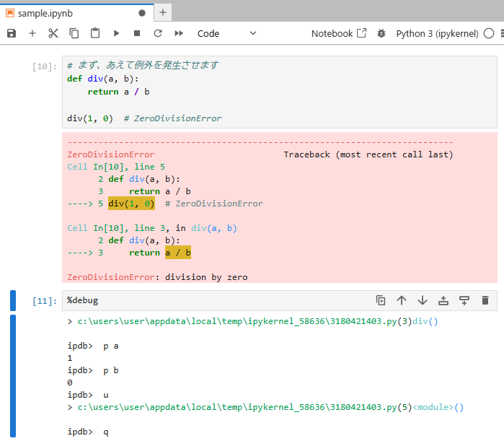Enable the debugger with the bug icon
Image resolution: width=504 pixels, height=441 pixels.
point(381,33)
